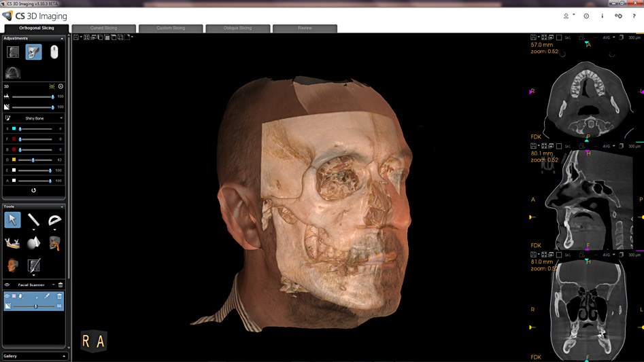Viewport: 644px width, 362px height.
Task: Click the face mask icon in scan row
Action: (21, 296)
